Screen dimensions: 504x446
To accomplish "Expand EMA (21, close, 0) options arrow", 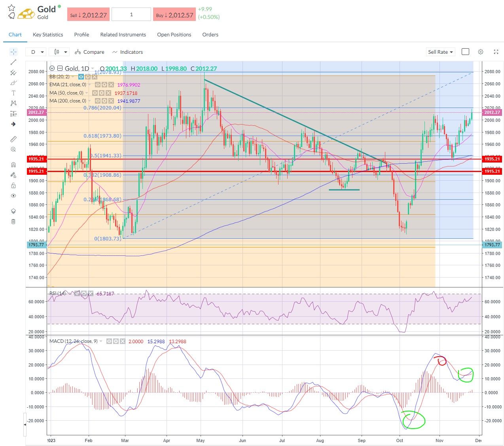I will [x=89, y=85].
